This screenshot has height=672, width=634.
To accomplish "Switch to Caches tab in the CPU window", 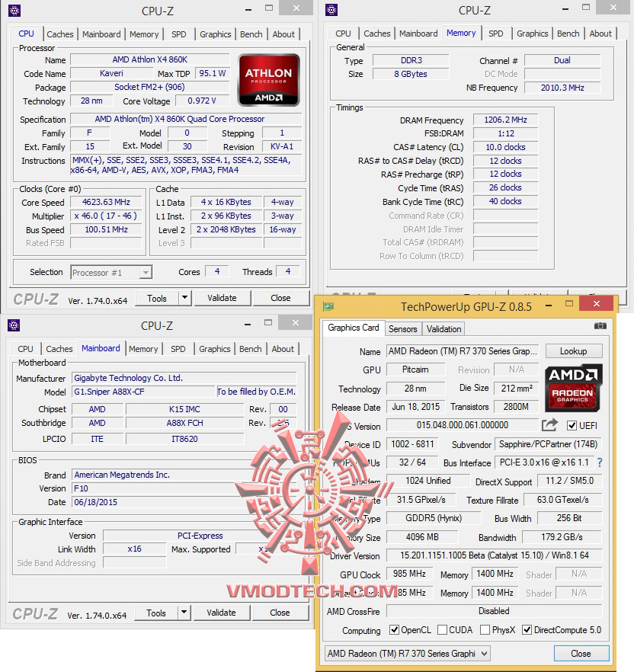I will (x=60, y=34).
